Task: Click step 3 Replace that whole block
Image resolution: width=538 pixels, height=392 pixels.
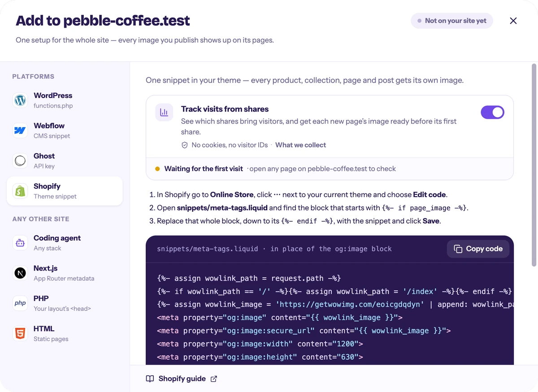Action: 295,221
